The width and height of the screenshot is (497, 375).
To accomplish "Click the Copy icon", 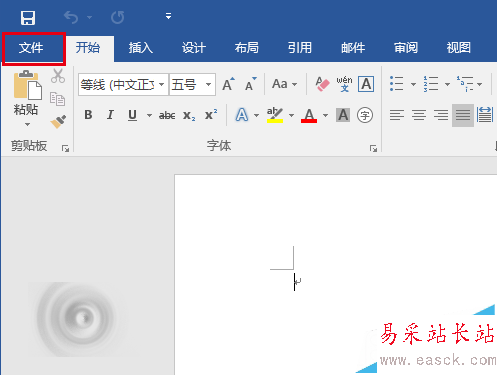I will tap(58, 99).
